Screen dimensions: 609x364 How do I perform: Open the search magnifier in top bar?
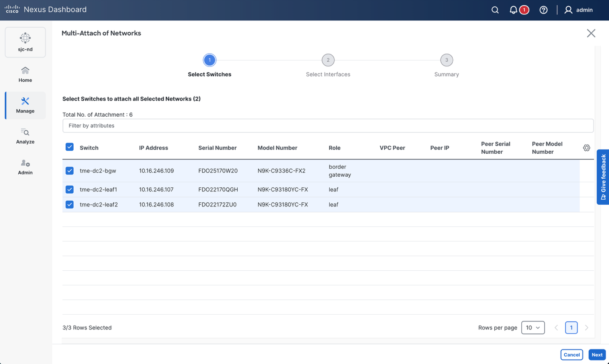[495, 10]
